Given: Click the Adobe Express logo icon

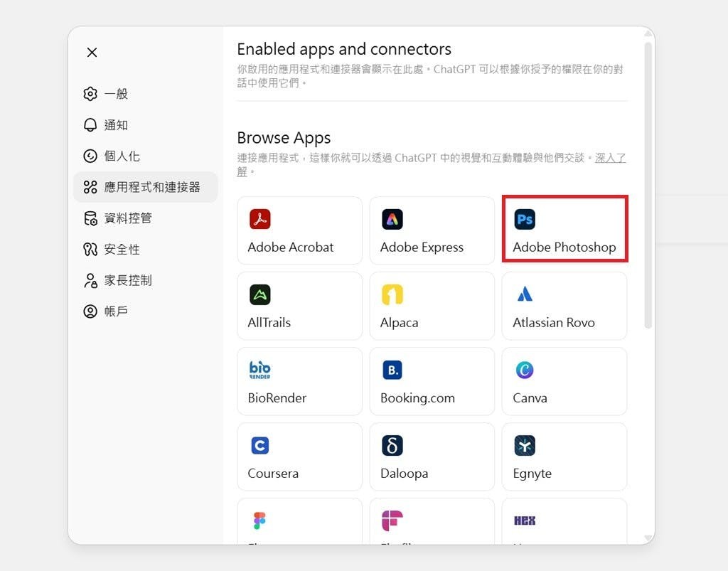Looking at the screenshot, I should point(392,219).
